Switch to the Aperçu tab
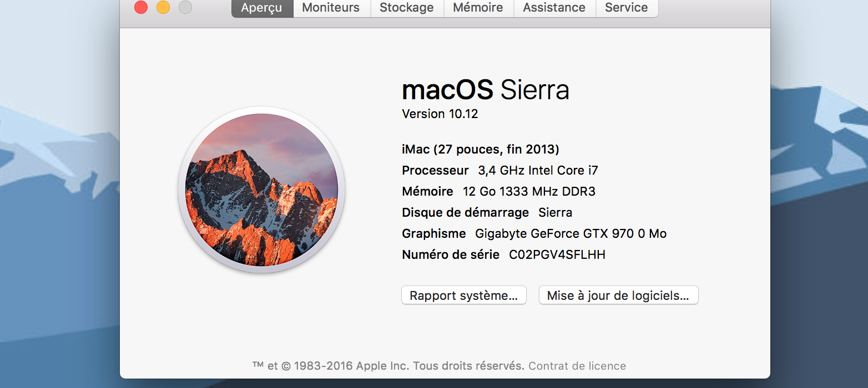 click(x=262, y=8)
